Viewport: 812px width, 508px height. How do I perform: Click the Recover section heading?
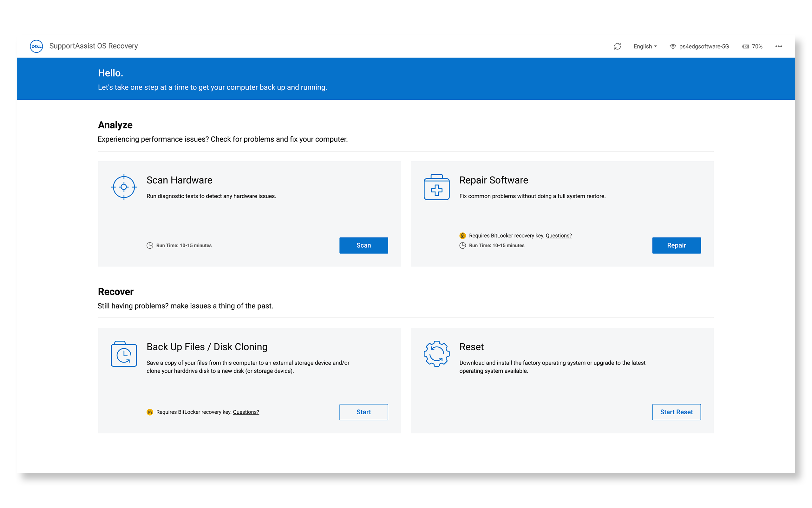(x=116, y=292)
